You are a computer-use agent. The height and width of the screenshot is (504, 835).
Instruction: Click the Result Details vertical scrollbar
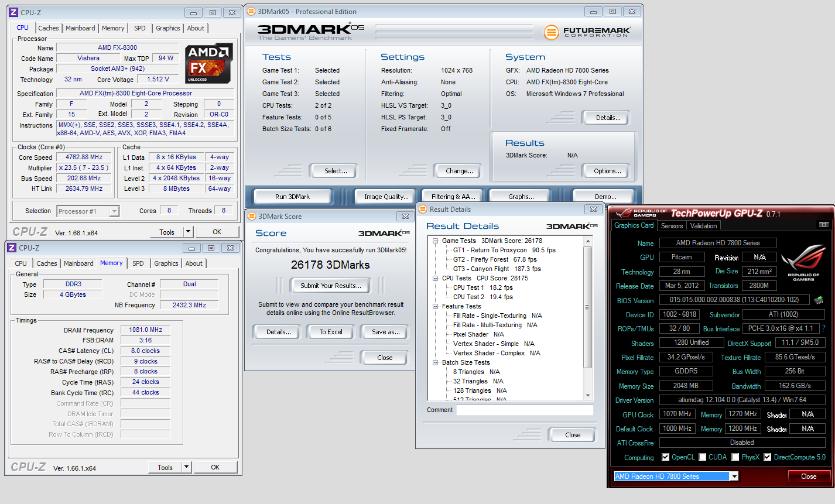pyautogui.click(x=588, y=318)
